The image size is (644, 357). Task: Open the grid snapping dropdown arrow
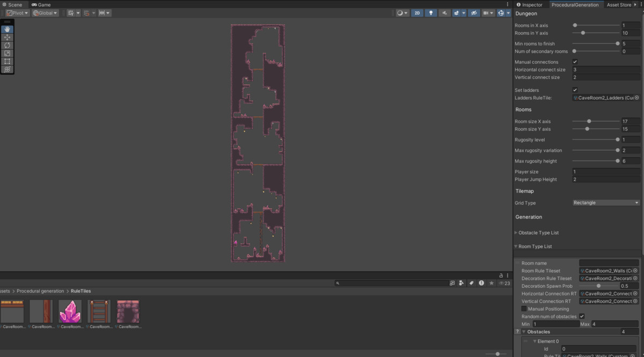78,13
